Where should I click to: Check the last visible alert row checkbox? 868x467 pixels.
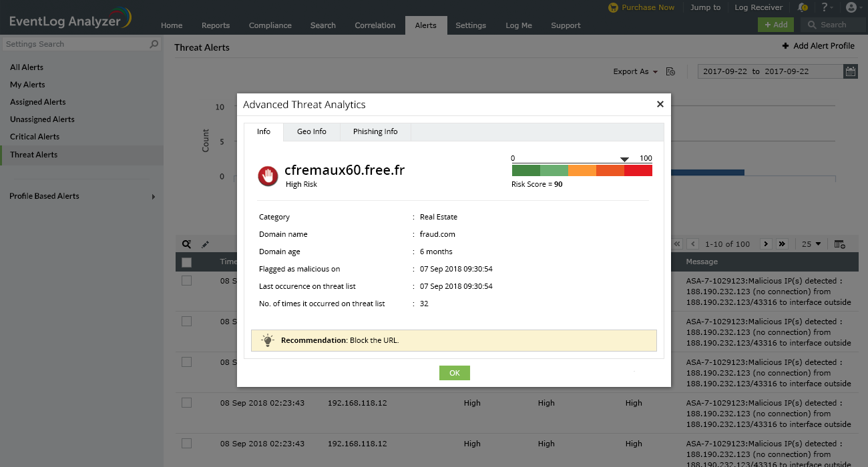187,444
